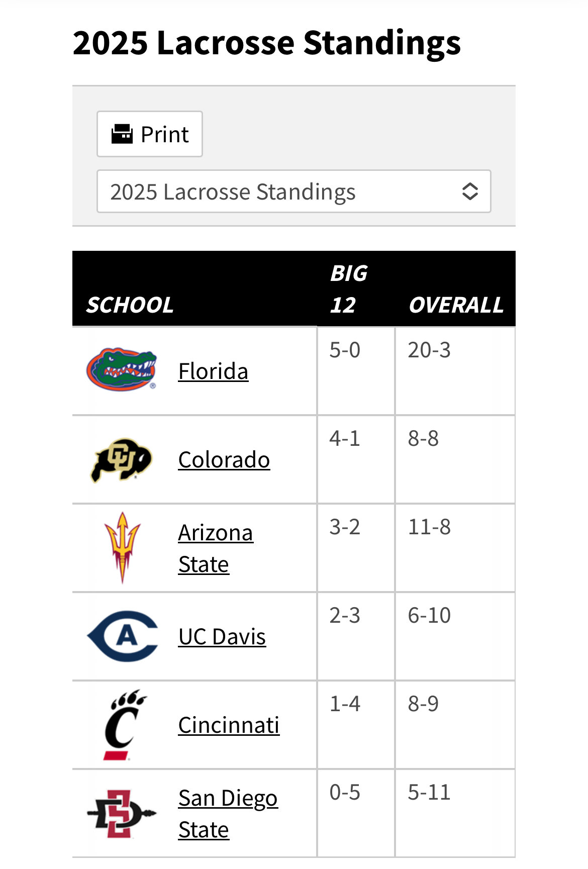This screenshot has width=588, height=869.
Task: Click the San Diego State logo
Action: pos(122,813)
